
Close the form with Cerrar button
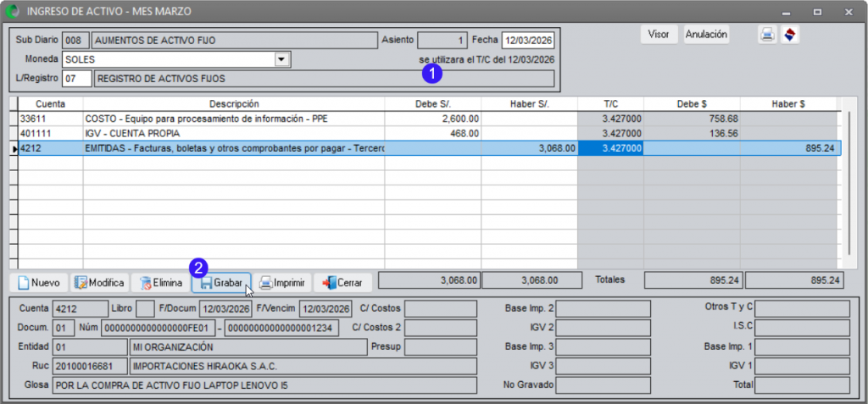(342, 283)
